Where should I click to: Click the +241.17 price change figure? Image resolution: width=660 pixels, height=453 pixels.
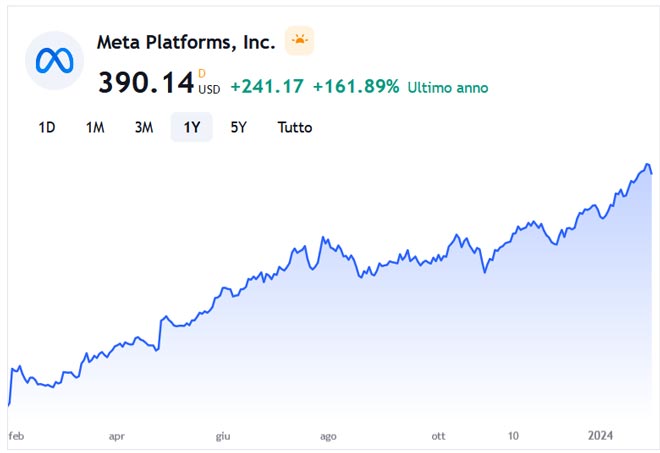click(x=266, y=87)
